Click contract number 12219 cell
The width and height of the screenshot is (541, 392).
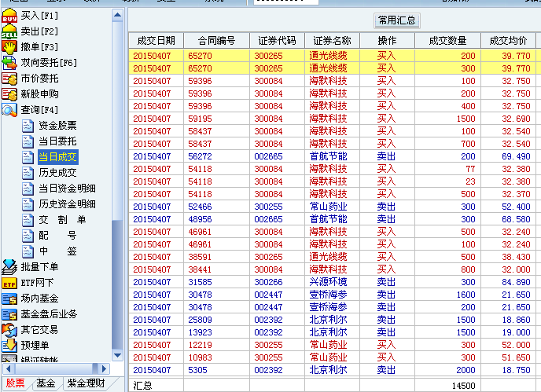pos(217,345)
